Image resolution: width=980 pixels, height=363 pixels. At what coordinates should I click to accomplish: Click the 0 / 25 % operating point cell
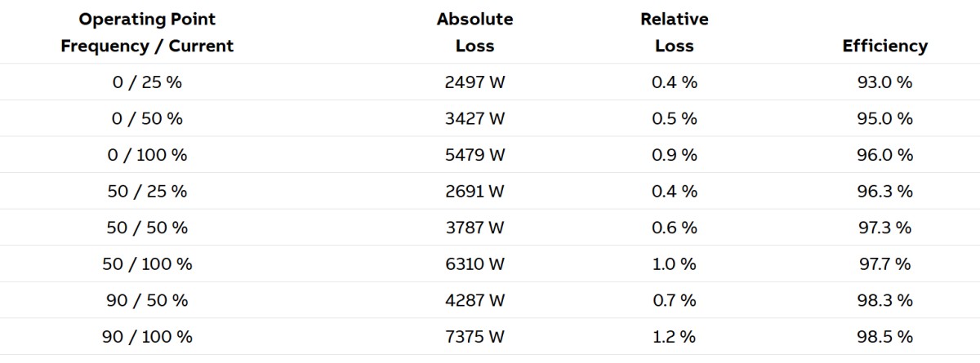(x=147, y=82)
